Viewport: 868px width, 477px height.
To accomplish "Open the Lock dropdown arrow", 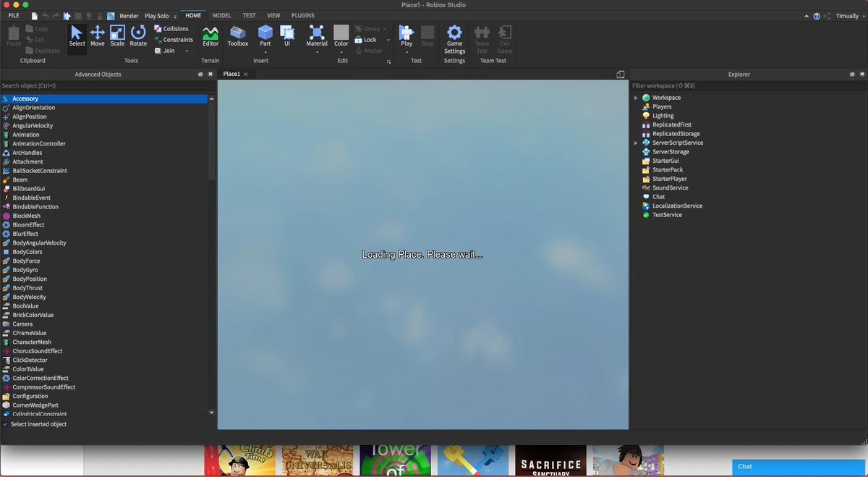I will tap(388, 40).
